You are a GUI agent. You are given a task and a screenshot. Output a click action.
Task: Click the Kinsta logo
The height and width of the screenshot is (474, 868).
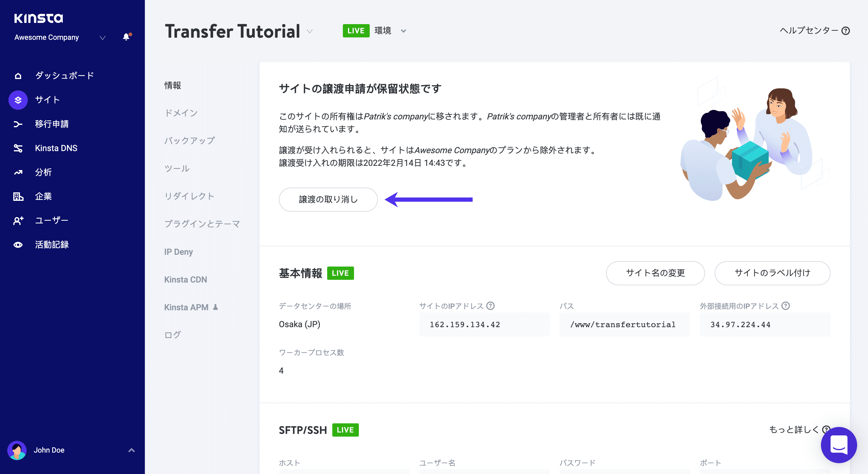pos(38,18)
